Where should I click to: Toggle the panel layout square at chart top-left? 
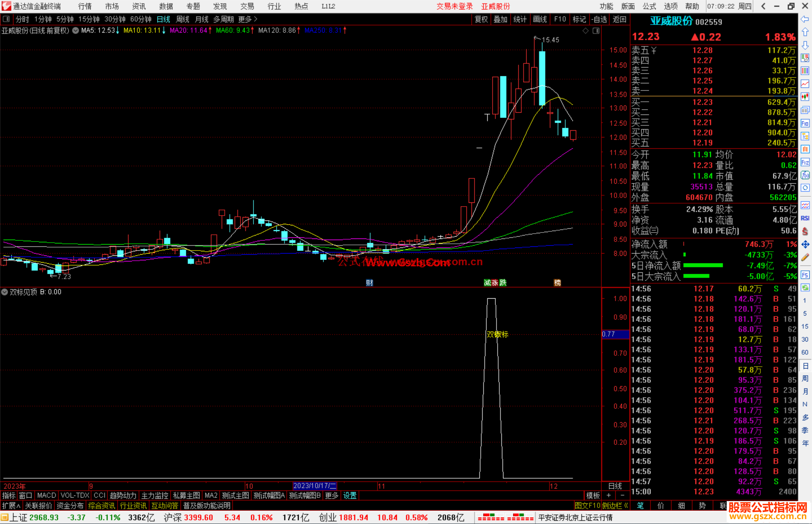click(x=6, y=19)
